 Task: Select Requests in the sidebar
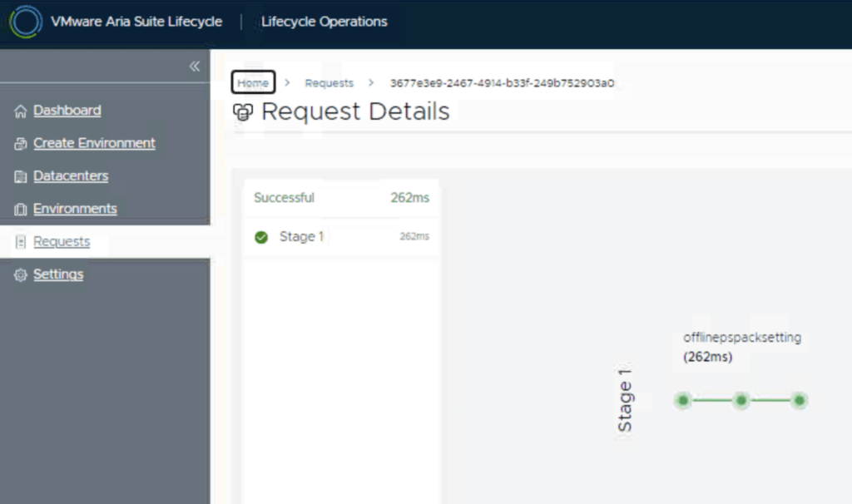(x=62, y=242)
